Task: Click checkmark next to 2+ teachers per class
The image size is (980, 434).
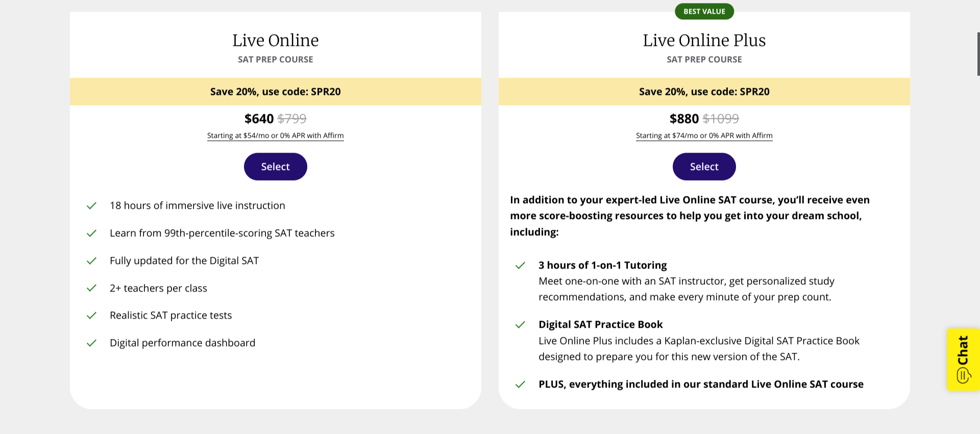Action: 91,288
